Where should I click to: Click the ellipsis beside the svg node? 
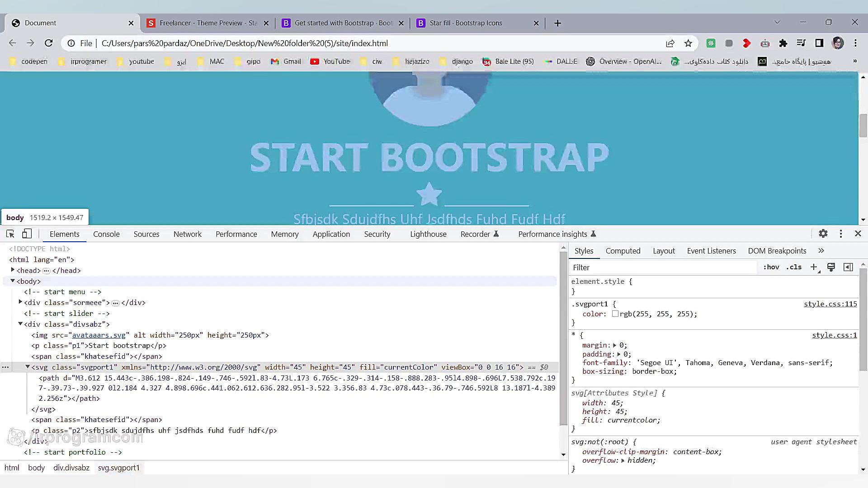tap(5, 367)
